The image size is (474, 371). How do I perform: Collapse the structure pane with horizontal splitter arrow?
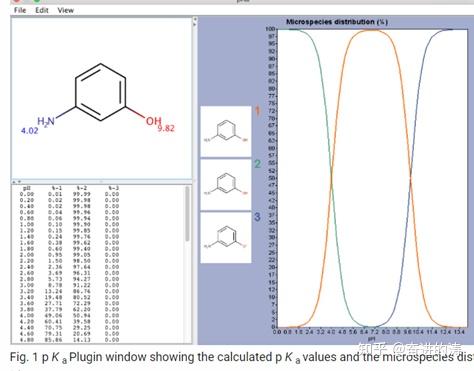point(14,182)
